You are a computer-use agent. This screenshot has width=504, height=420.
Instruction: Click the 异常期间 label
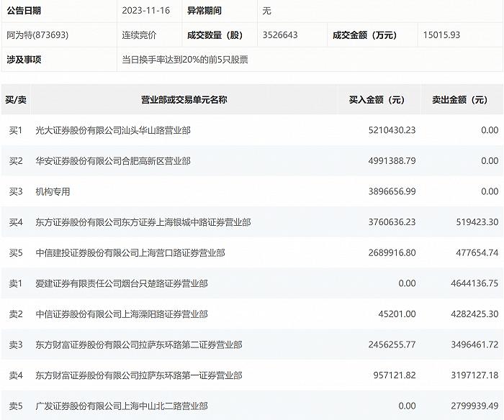(204, 11)
